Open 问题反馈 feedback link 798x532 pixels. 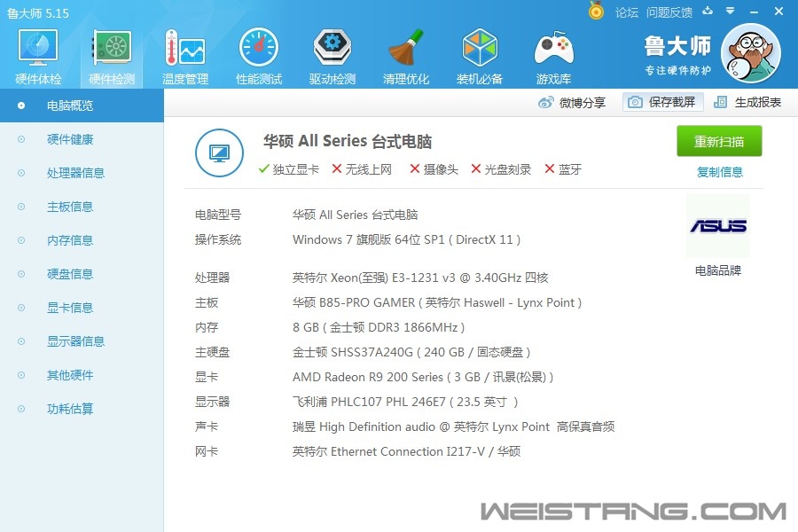[x=669, y=12]
